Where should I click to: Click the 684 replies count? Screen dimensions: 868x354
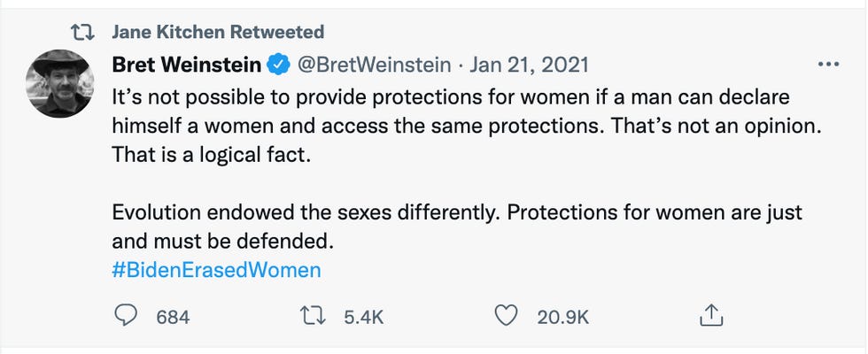click(173, 316)
